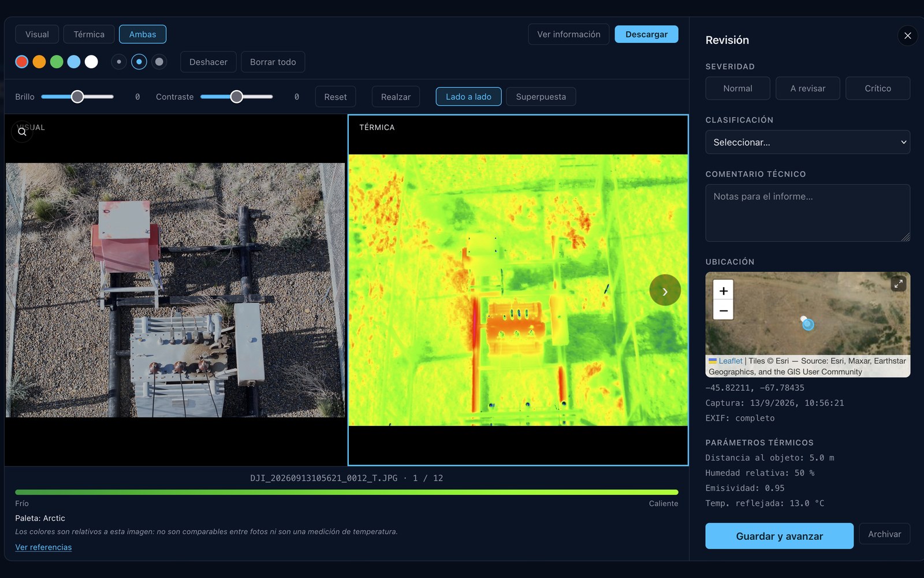Screen dimensions: 924x578
Task: Click the Descargar button
Action: click(x=646, y=34)
